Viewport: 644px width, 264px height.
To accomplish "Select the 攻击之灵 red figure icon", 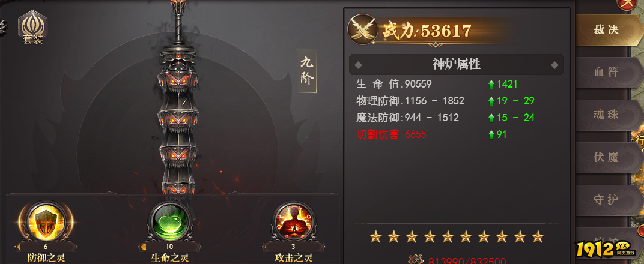I will pyautogui.click(x=294, y=223).
